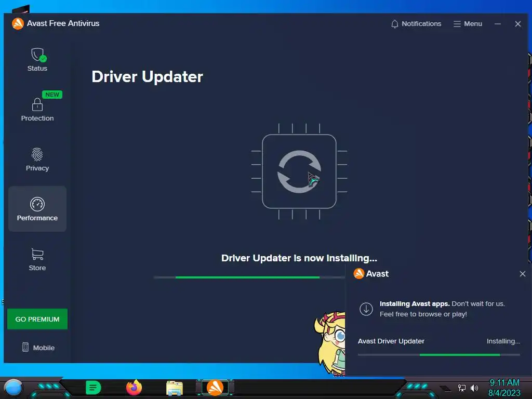Click the driver chip refresh graphic
Image resolution: width=532 pixels, height=399 pixels.
(x=299, y=171)
